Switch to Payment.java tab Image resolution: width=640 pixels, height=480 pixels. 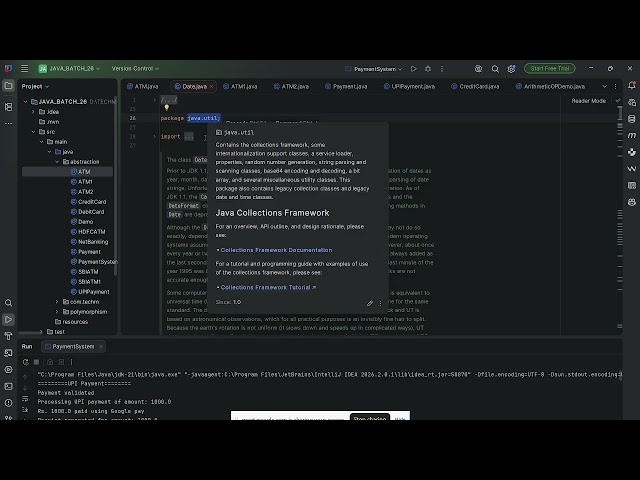(x=346, y=87)
